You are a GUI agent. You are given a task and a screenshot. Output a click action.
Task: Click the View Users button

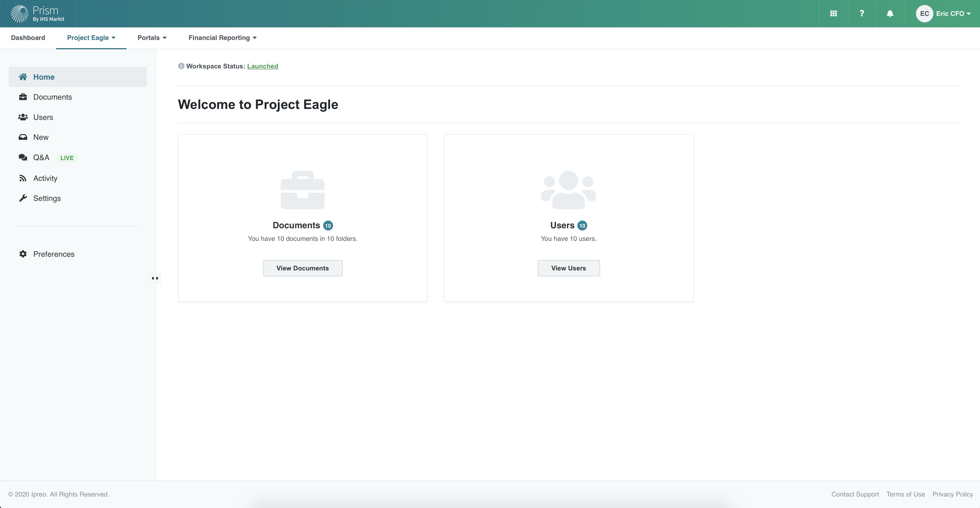[x=568, y=268]
